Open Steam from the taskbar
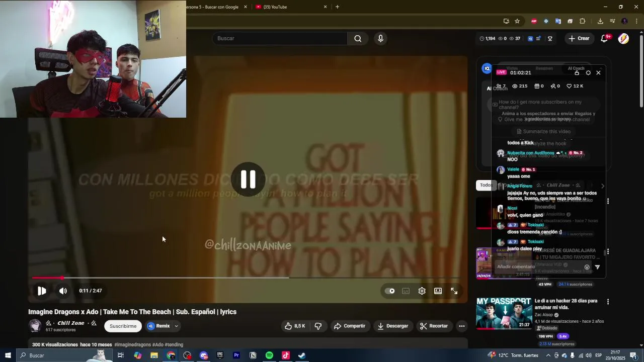The image size is (644, 362). (x=302, y=355)
